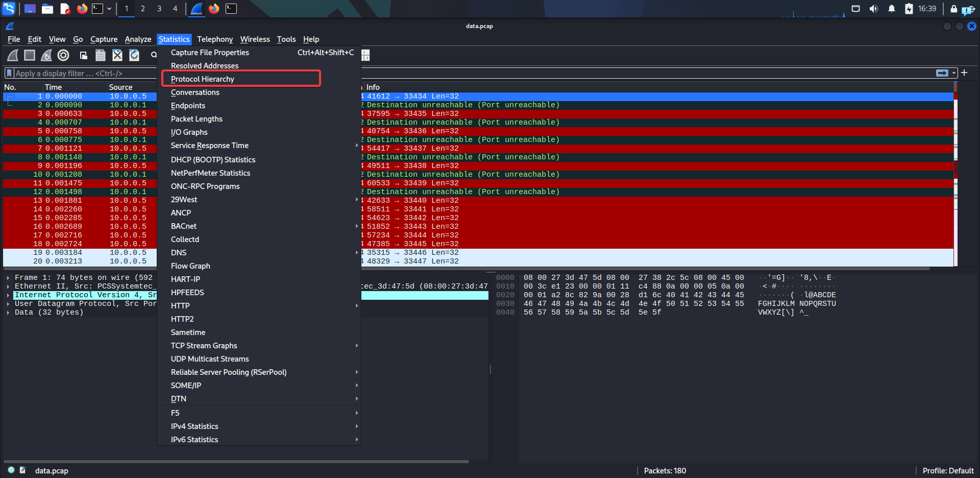The width and height of the screenshot is (980, 478).
Task: Click the No. column header
Action: (22, 87)
